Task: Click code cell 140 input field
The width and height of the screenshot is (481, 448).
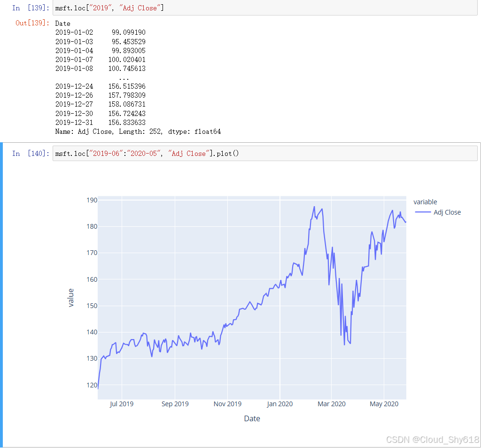Action: (x=265, y=153)
